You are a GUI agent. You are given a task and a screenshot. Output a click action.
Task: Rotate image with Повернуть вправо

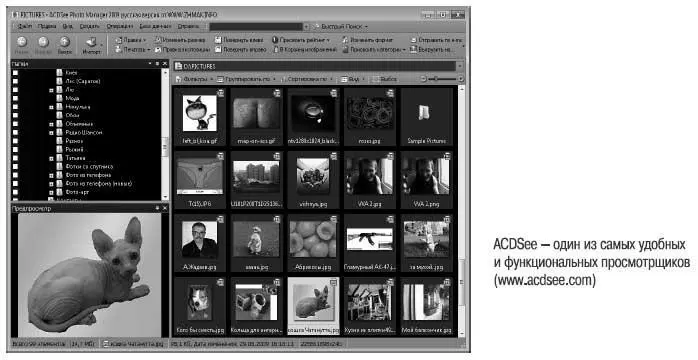tap(240, 49)
